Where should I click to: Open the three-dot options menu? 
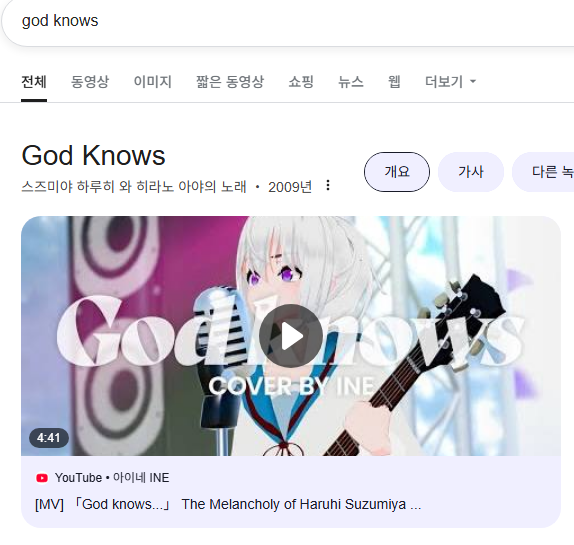328,185
